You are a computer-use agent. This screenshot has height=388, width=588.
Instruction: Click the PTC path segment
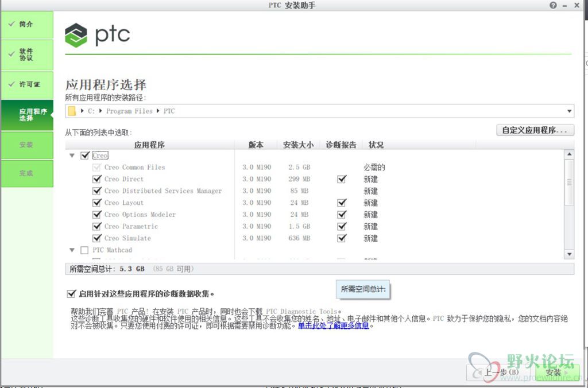pos(169,111)
